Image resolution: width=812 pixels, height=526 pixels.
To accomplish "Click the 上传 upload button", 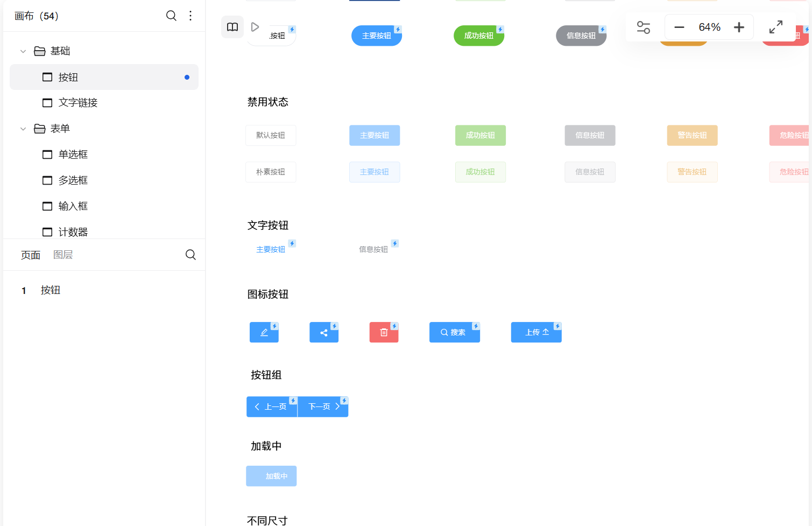I will click(x=536, y=332).
